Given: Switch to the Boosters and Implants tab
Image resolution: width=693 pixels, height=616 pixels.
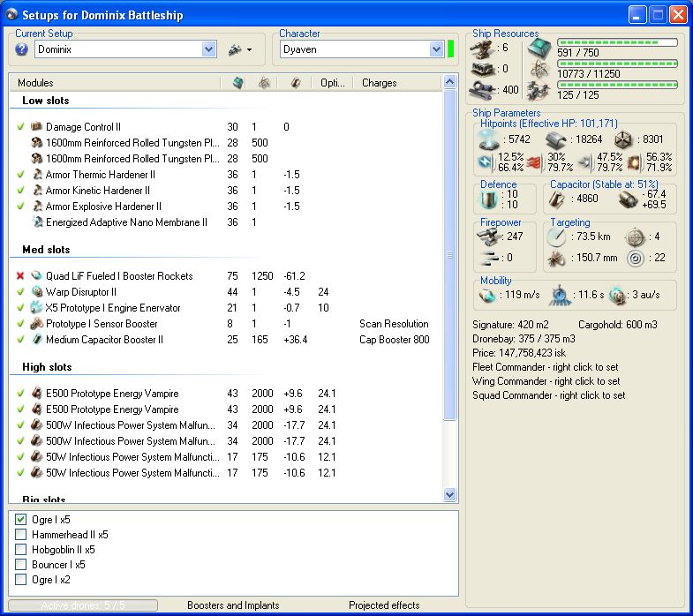Looking at the screenshot, I should coord(233,605).
